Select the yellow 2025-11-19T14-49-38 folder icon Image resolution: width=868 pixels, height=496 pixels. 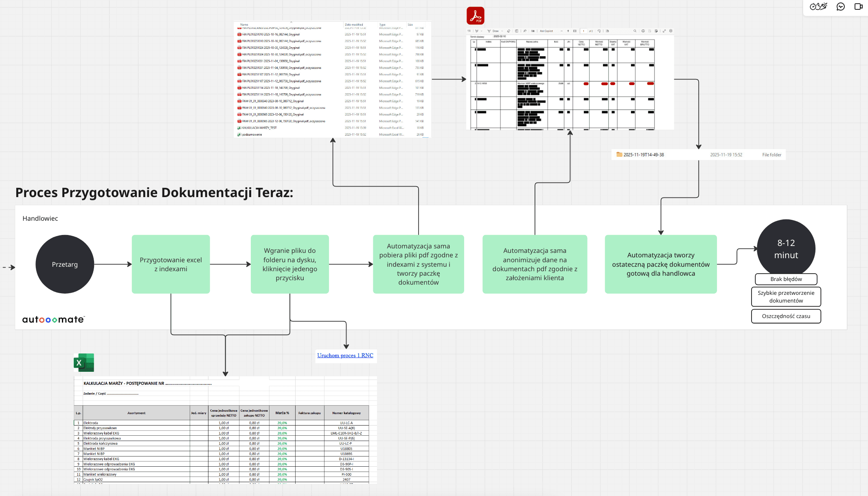coord(619,155)
